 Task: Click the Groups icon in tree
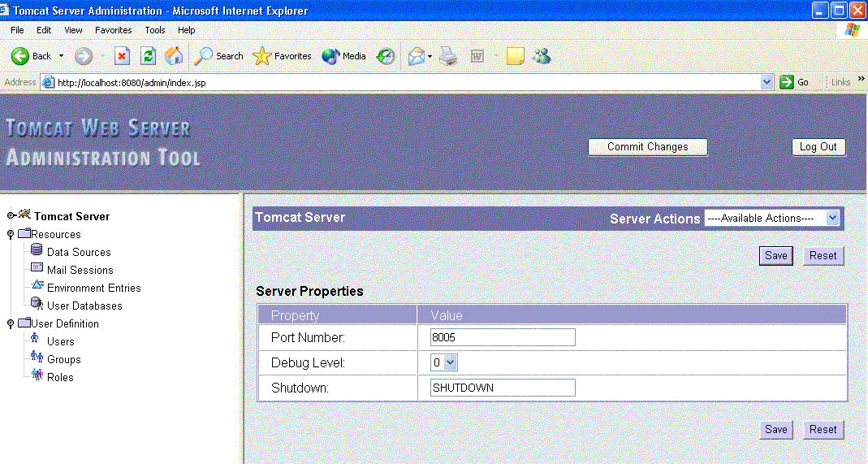(36, 358)
